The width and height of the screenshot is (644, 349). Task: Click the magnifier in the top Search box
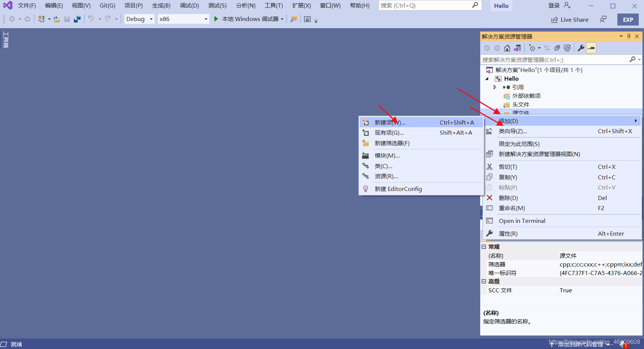[475, 5]
